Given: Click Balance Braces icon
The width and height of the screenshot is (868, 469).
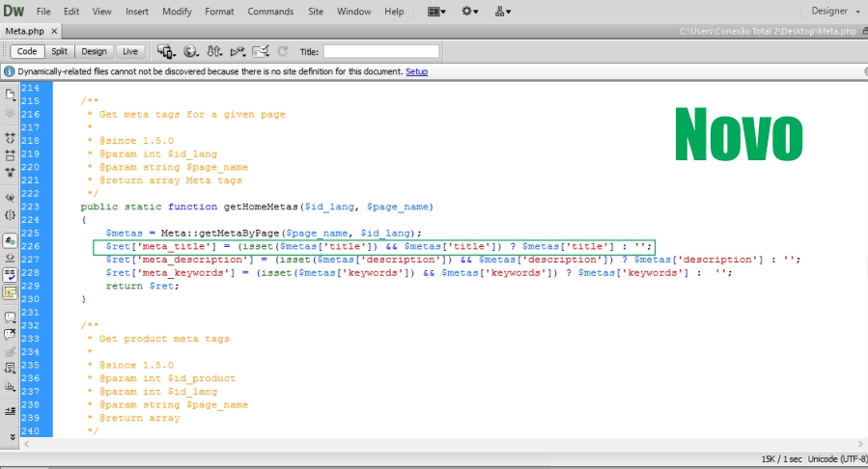Looking at the screenshot, I should click(x=10, y=215).
